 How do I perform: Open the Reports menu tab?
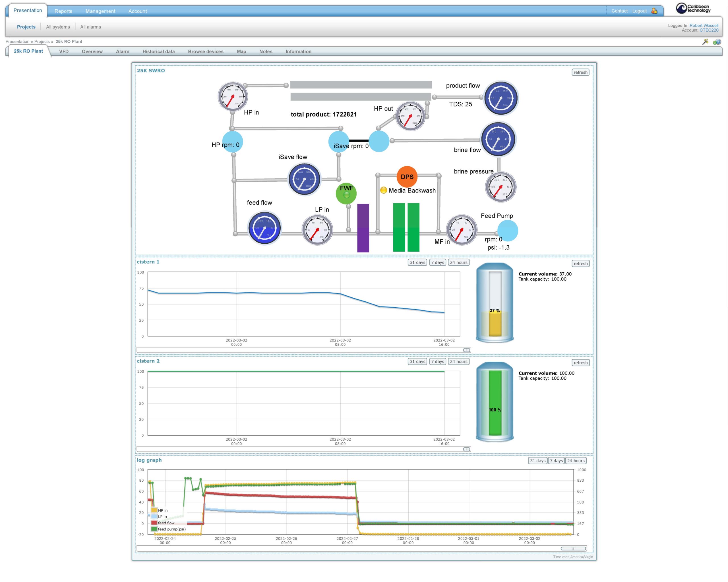point(63,11)
